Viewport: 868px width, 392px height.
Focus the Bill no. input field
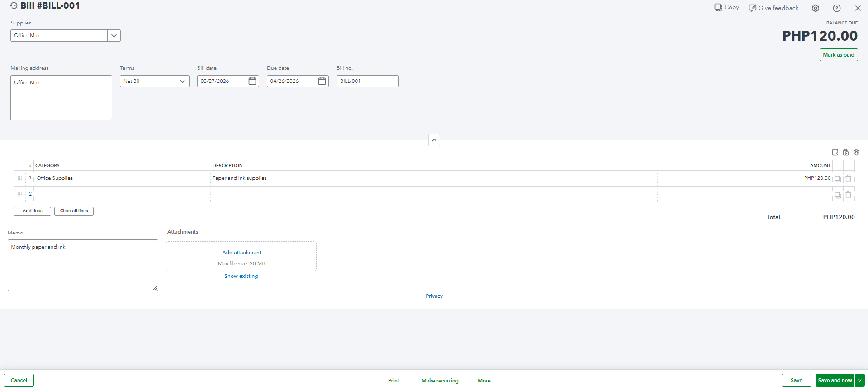[x=367, y=81]
